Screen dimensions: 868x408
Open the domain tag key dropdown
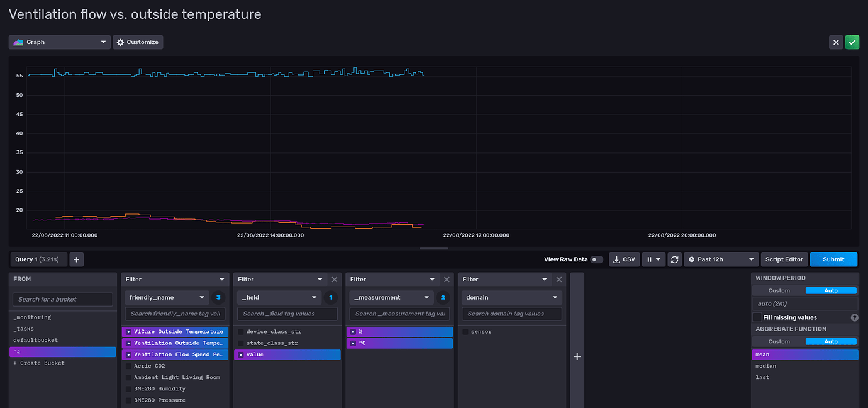(x=511, y=297)
